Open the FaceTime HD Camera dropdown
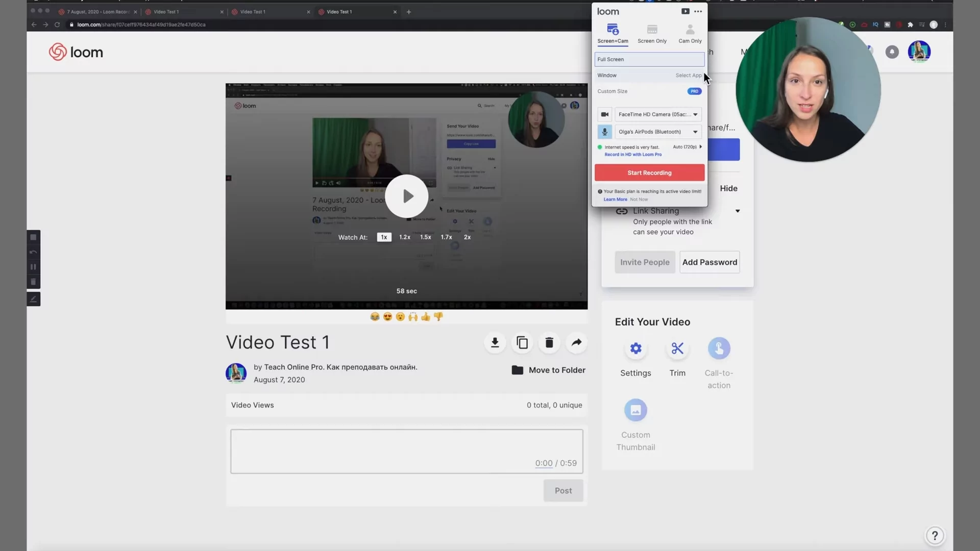The height and width of the screenshot is (551, 980). click(x=658, y=114)
